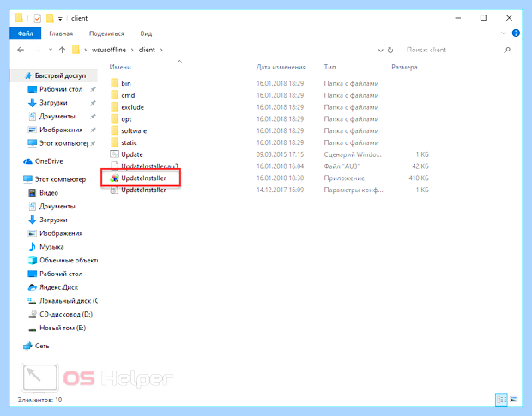The width and height of the screenshot is (532, 416).
Task: Select the Update script file icon
Action: click(x=115, y=154)
